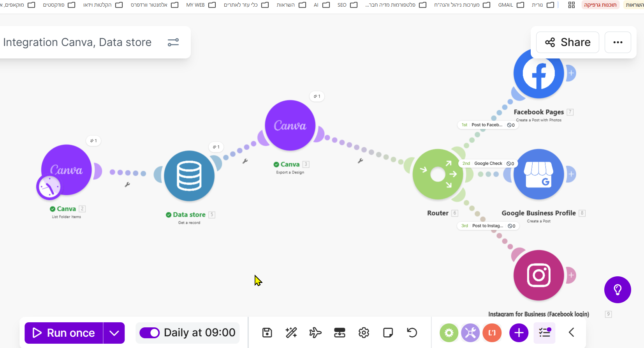Screen dimensions: 644x348
Task: Click the Facebook Pages module label
Action: (x=538, y=112)
